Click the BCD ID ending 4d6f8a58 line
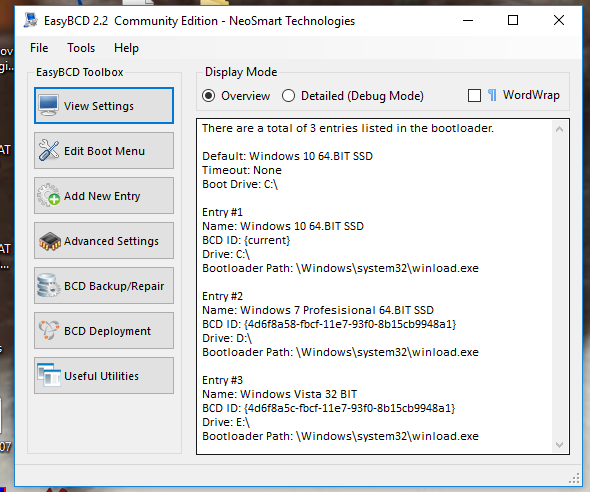This screenshot has width=590, height=492. (x=329, y=324)
